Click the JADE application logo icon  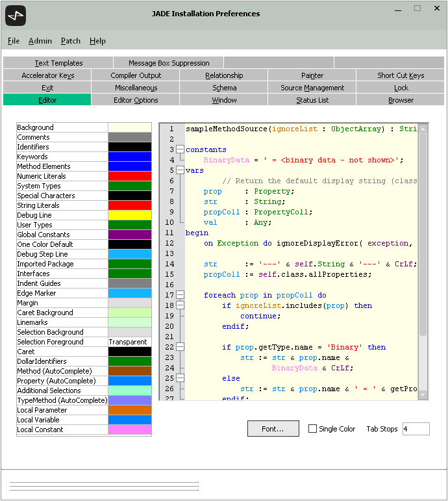coord(15,14)
